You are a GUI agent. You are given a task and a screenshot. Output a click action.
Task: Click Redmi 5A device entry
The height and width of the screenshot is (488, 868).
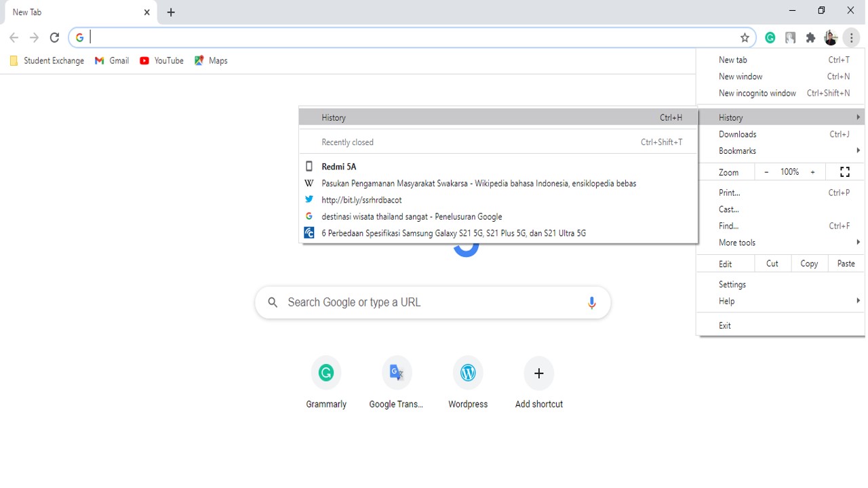point(498,167)
